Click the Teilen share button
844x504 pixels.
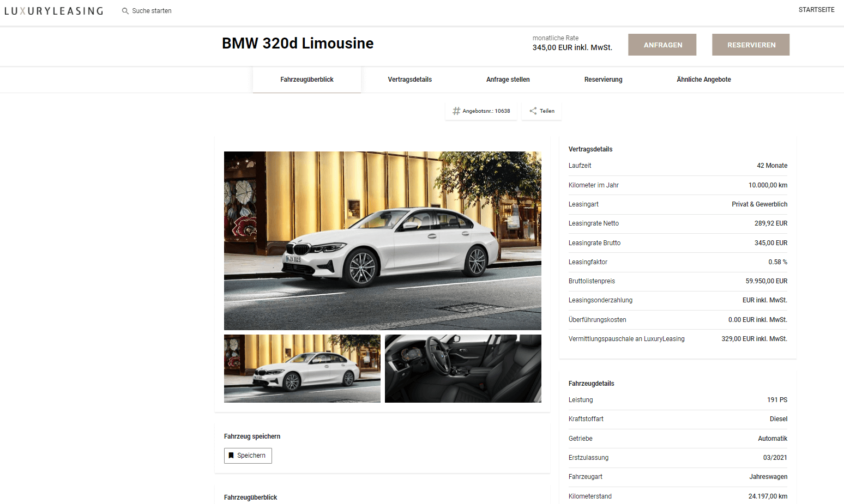tap(541, 111)
